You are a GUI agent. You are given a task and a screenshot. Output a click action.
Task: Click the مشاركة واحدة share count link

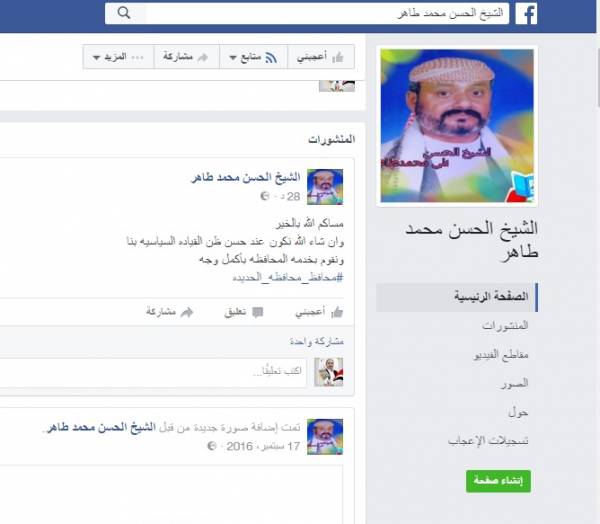coord(316,341)
